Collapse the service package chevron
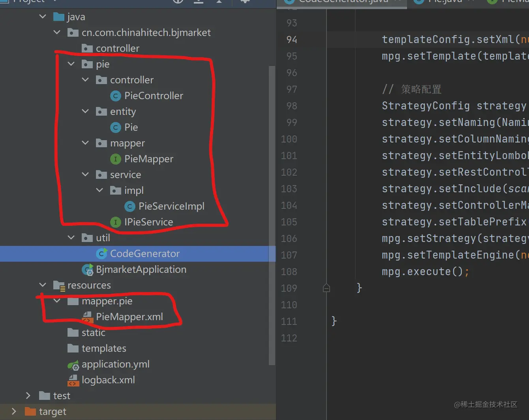 coord(85,174)
